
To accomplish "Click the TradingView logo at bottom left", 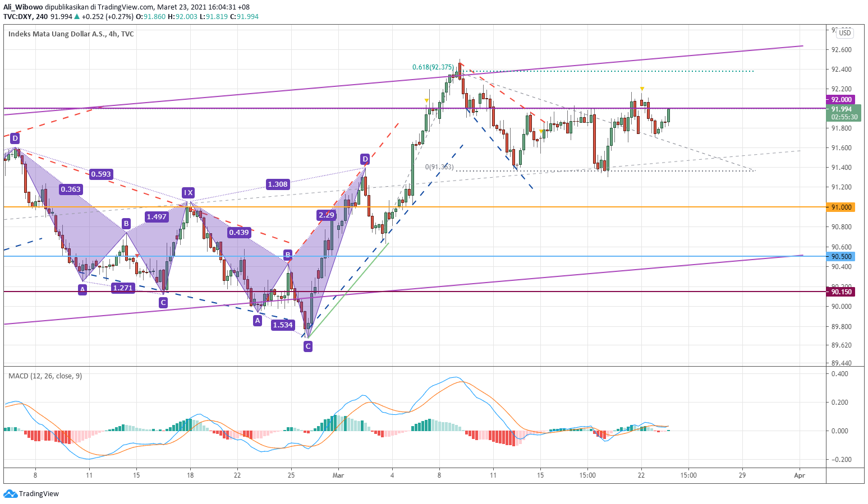I will 31,494.
